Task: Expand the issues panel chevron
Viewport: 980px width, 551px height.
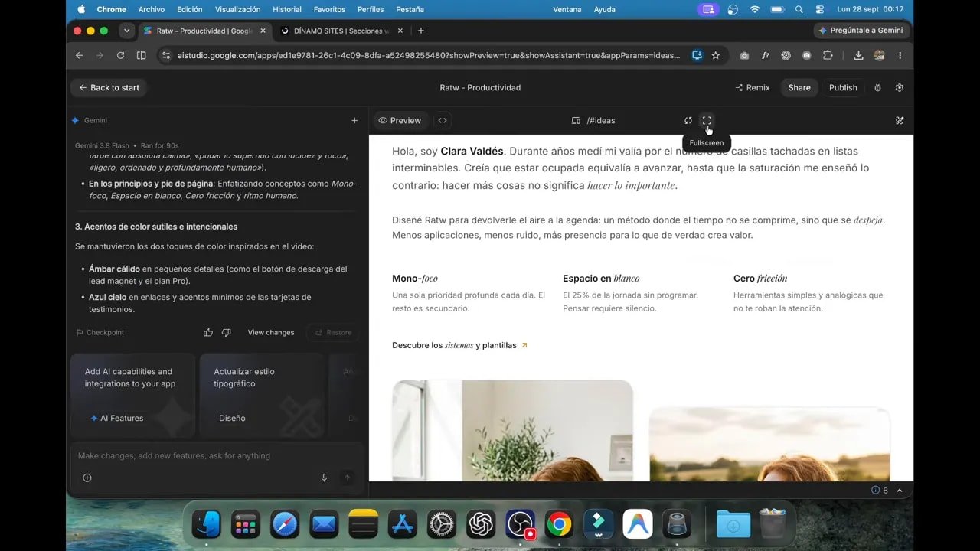Action: coord(900,490)
